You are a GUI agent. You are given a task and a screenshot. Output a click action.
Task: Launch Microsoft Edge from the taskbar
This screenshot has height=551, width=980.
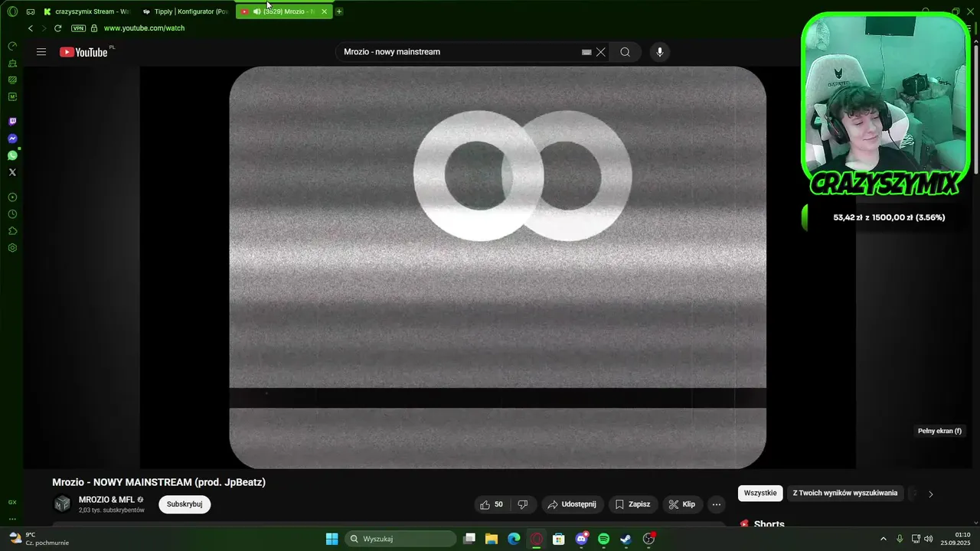coord(514,539)
